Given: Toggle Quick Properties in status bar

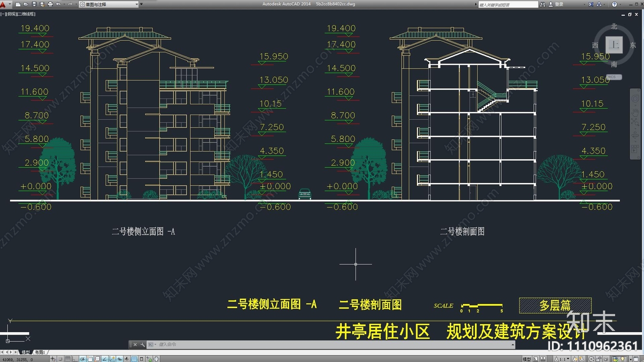Looking at the screenshot, I should pos(141,359).
